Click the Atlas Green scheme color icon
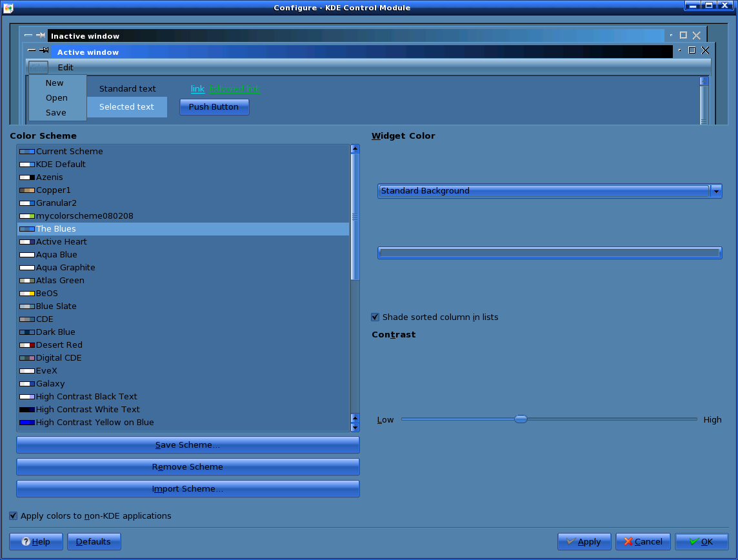Viewport: 738px width, 560px height. (x=27, y=281)
